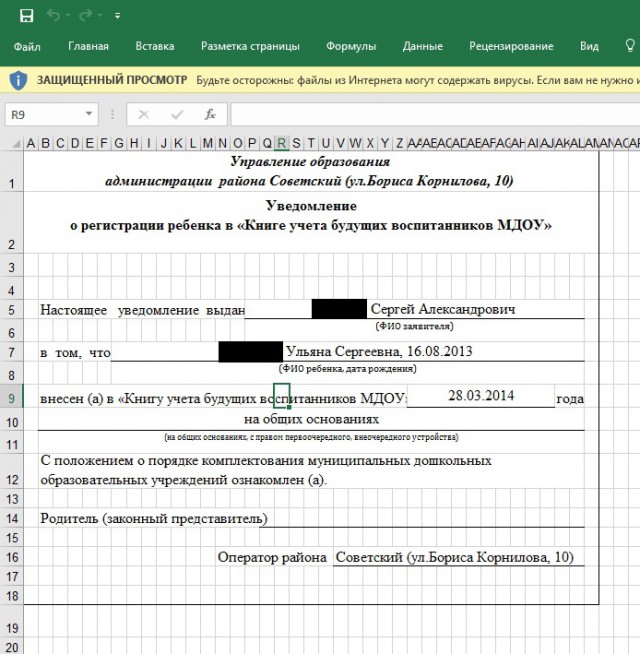Open the Рецензирование tab

click(x=511, y=46)
